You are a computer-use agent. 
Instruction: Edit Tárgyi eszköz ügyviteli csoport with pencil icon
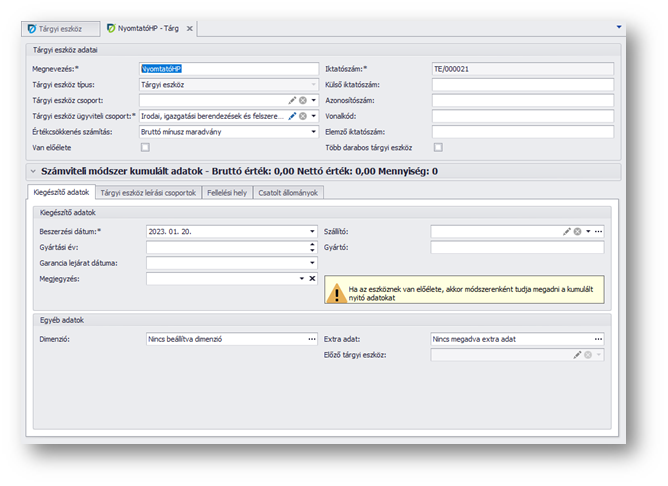click(x=292, y=116)
